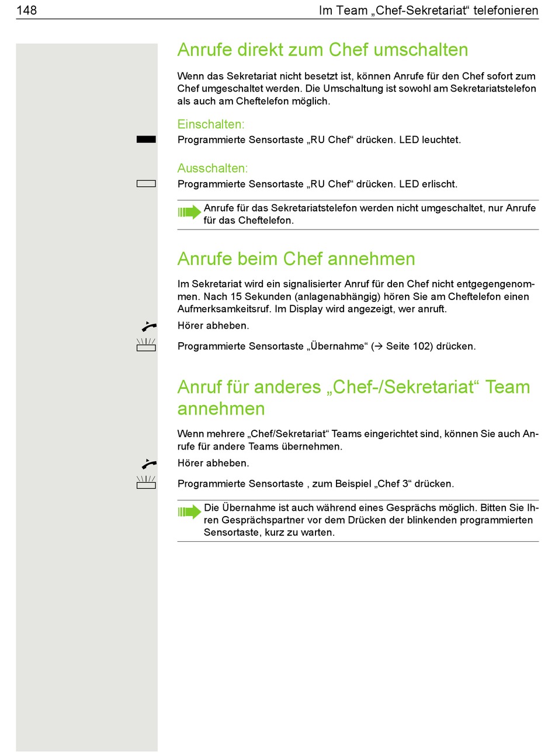Viewport: 555px width, 756px height.
Task: Click the lit black sensor key icon
Action: [x=146, y=140]
